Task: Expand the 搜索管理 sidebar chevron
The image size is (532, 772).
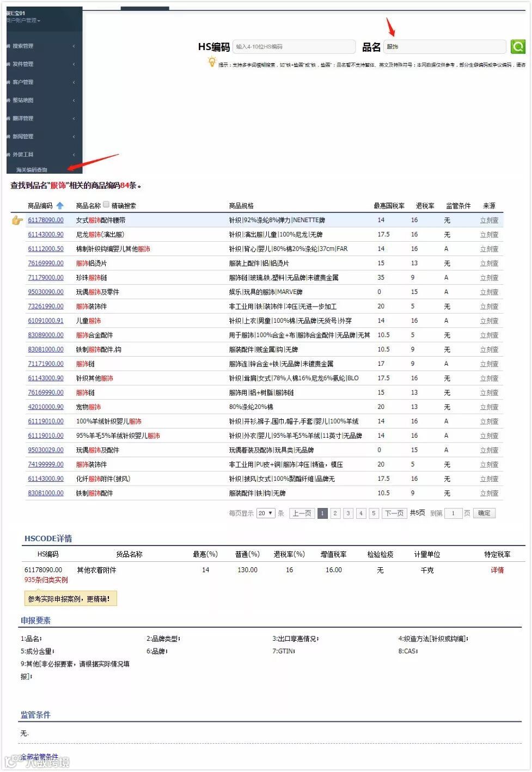Action: (74, 46)
